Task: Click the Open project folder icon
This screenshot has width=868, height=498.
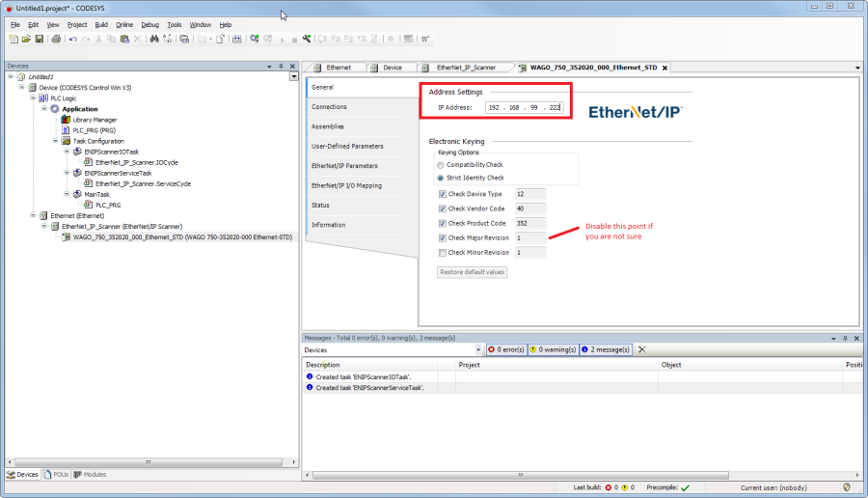Action: point(26,39)
